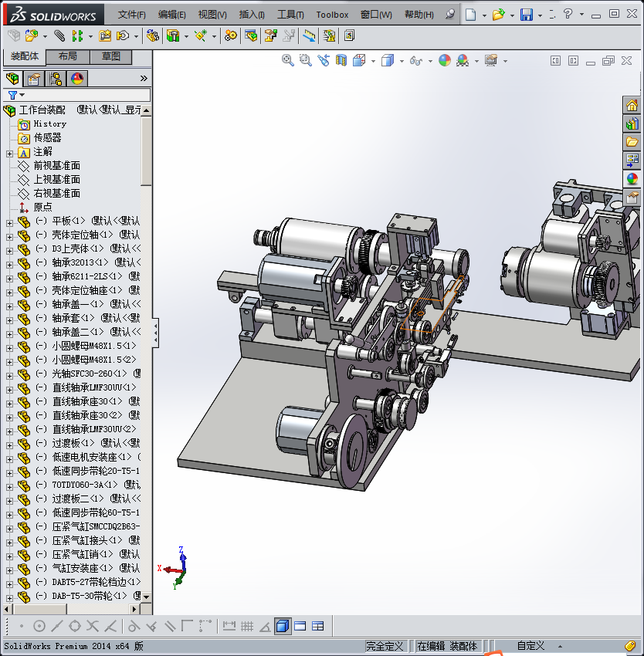Viewport: 644px width, 656px height.
Task: Select 前视基准面 in the feature tree
Action: click(56, 166)
